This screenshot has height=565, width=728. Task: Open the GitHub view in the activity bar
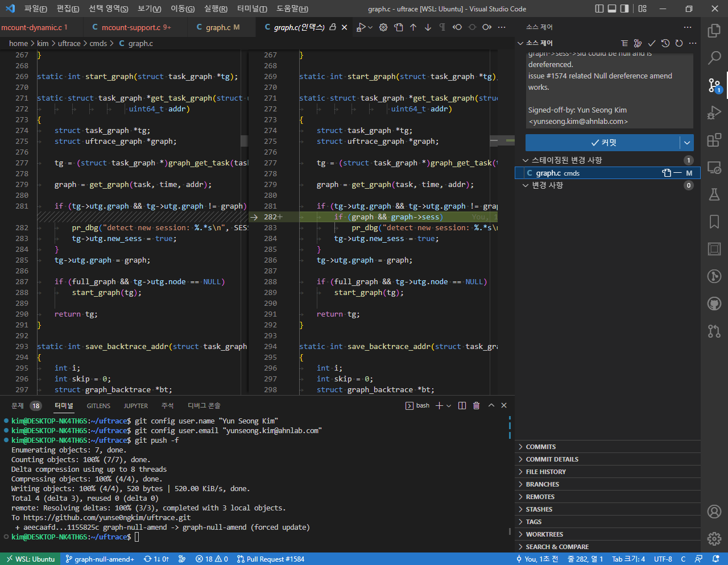[714, 304]
